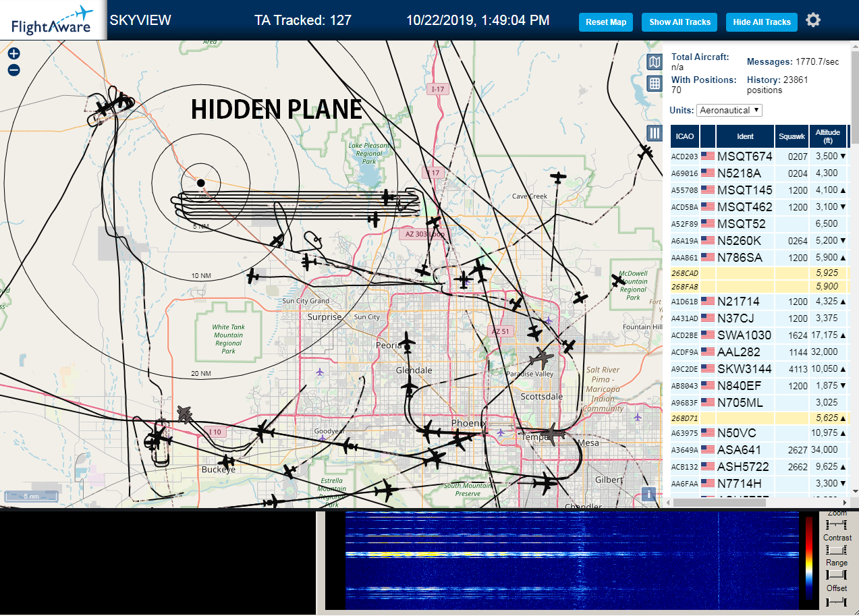Select the N705ML aircraft row
The image size is (859, 616).
pyautogui.click(x=759, y=402)
